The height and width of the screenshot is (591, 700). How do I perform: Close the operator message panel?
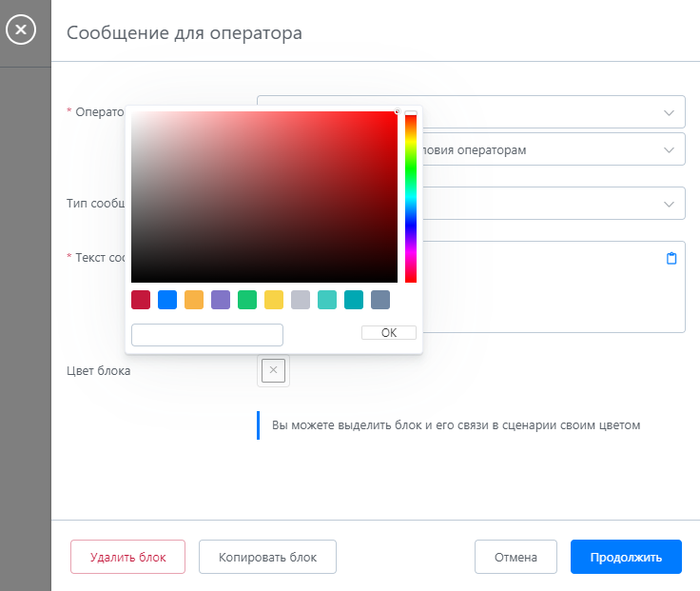[x=21, y=31]
